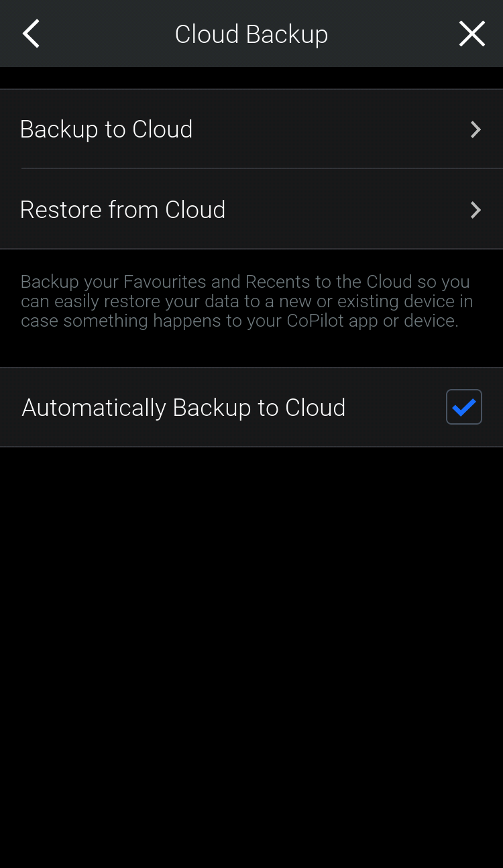Expand Backup to Cloud using its right arrow
Viewport: 503px width, 868px height.
tap(476, 129)
